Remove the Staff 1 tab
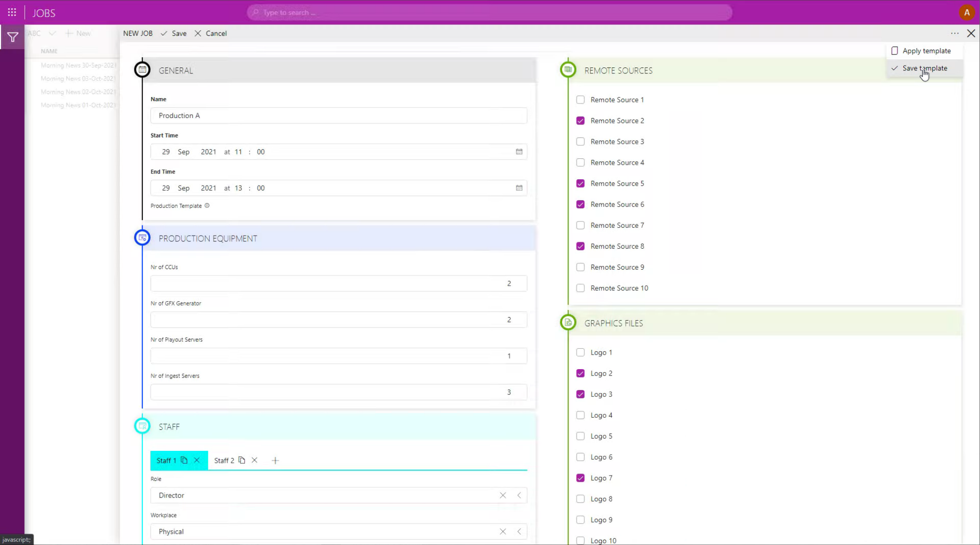 (197, 460)
